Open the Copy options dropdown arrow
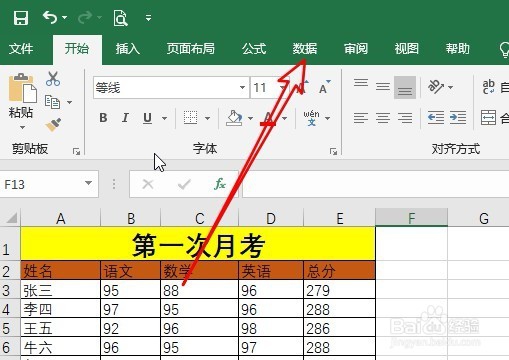The width and height of the screenshot is (509, 360). click(69, 102)
